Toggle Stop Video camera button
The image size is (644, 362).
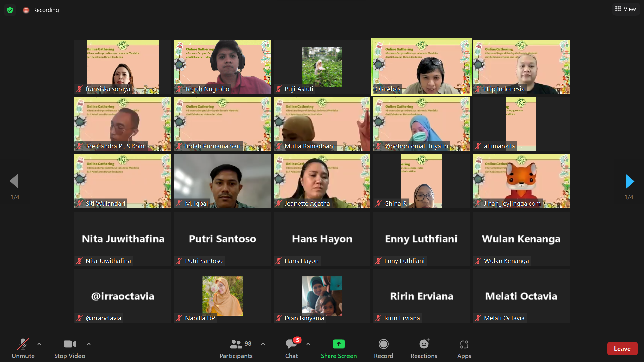pos(69,344)
